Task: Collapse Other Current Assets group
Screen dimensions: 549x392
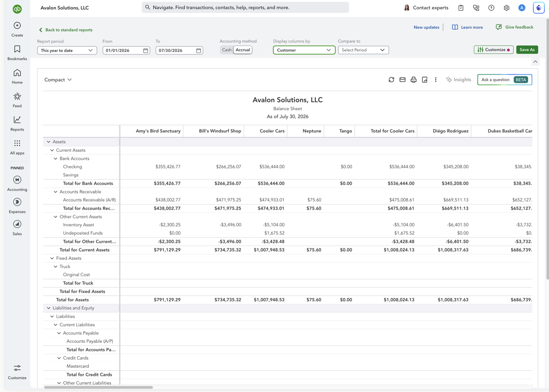Action: (x=56, y=217)
